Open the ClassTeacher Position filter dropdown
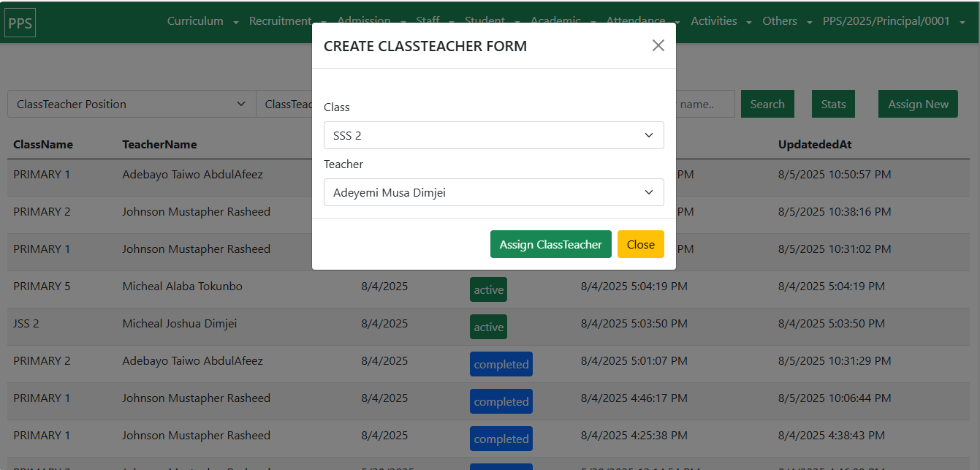Screen dimensions: 980x470 click(132, 104)
